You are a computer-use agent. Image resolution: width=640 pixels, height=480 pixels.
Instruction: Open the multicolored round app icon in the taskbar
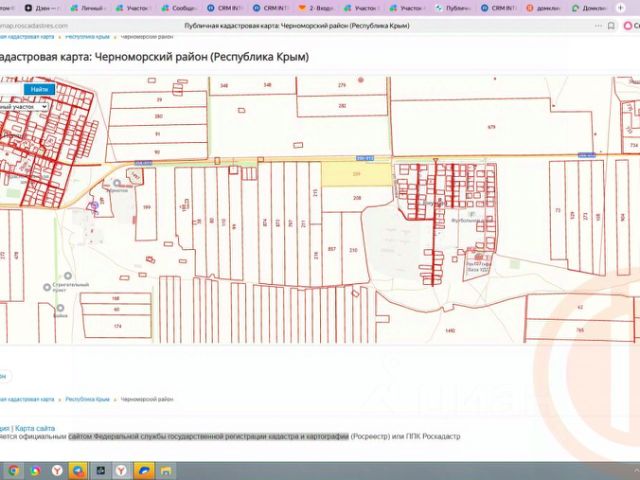tap(35, 471)
